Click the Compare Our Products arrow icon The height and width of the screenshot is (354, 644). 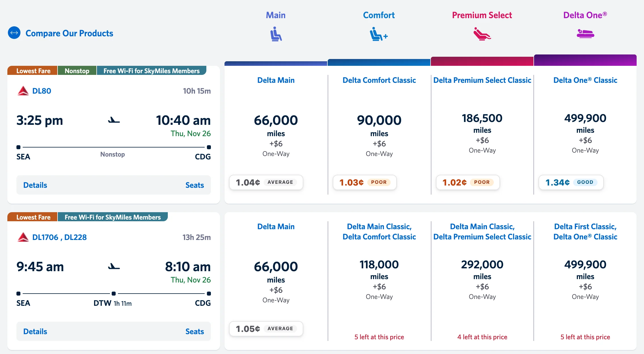14,33
